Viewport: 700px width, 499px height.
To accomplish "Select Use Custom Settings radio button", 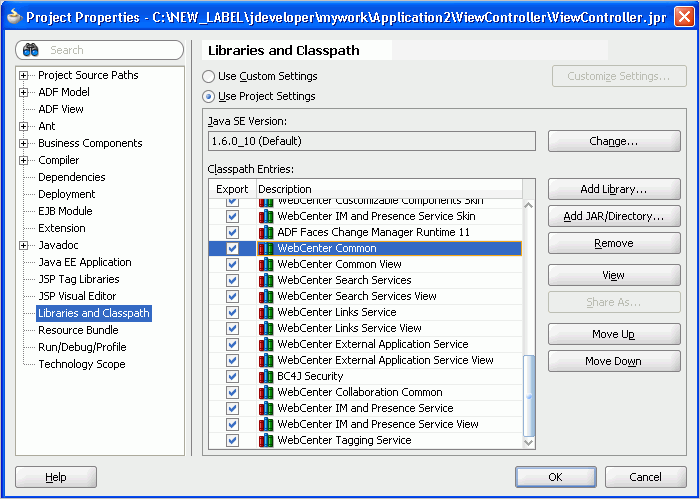I will (x=208, y=77).
